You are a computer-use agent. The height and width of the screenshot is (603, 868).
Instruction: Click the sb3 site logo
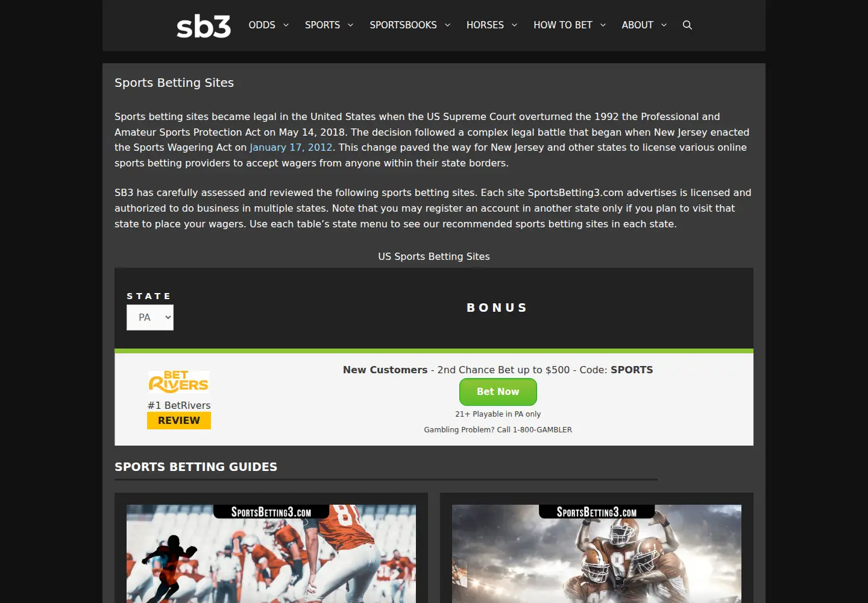[204, 26]
